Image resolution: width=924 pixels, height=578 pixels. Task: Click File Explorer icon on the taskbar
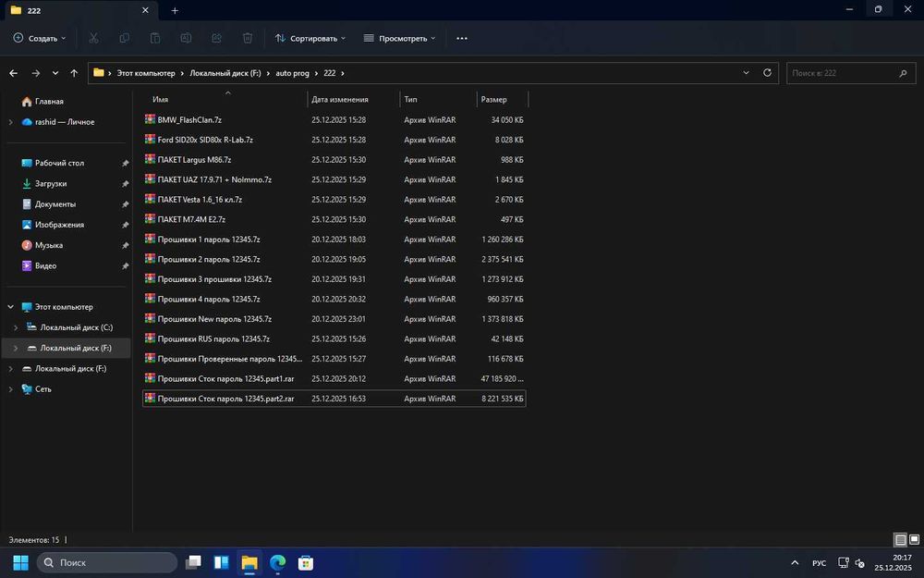click(x=249, y=562)
